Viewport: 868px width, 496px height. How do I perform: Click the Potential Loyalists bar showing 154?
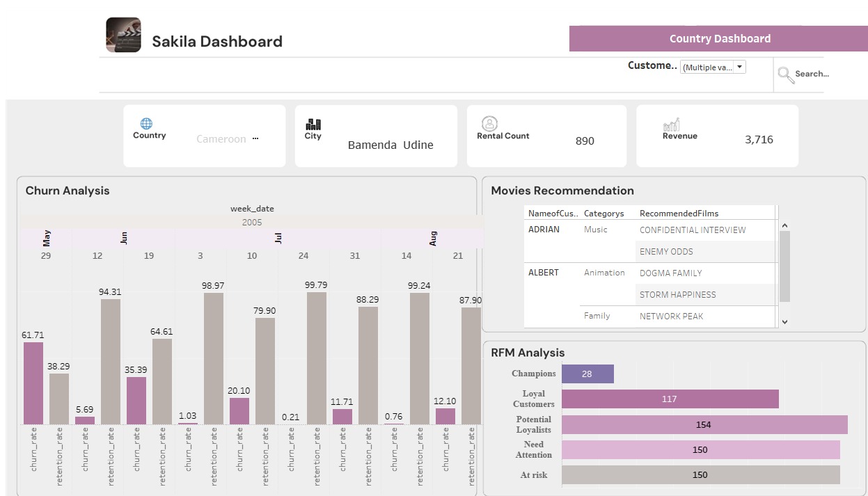pos(704,425)
